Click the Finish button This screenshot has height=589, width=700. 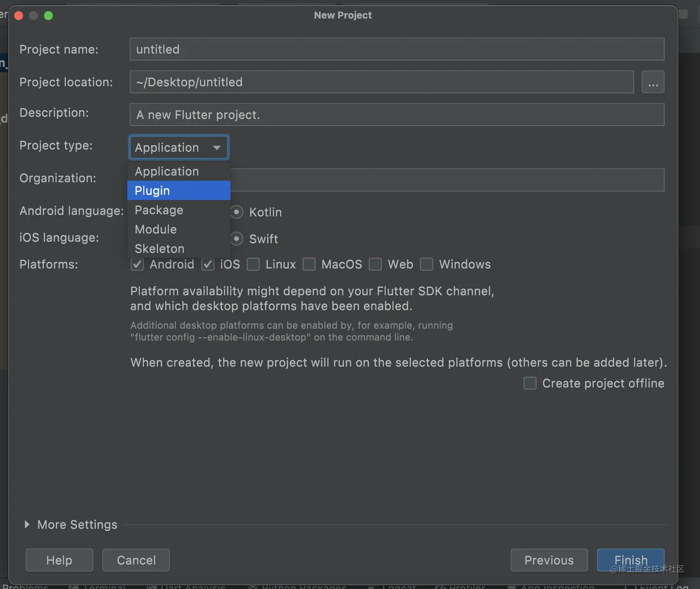click(630, 560)
